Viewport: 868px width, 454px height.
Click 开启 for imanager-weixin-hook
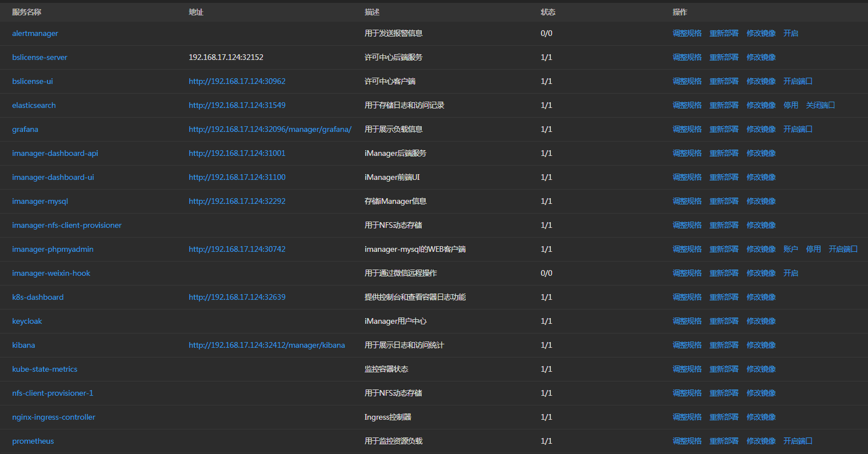click(790, 274)
